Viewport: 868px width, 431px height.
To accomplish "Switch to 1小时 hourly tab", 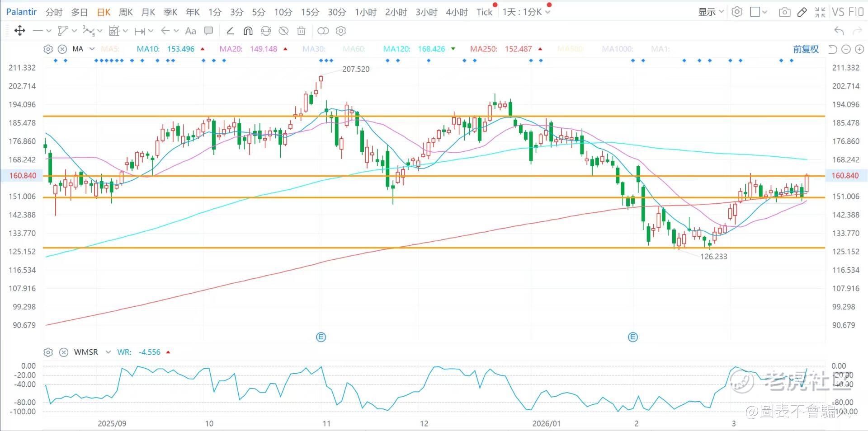I will 365,12.
